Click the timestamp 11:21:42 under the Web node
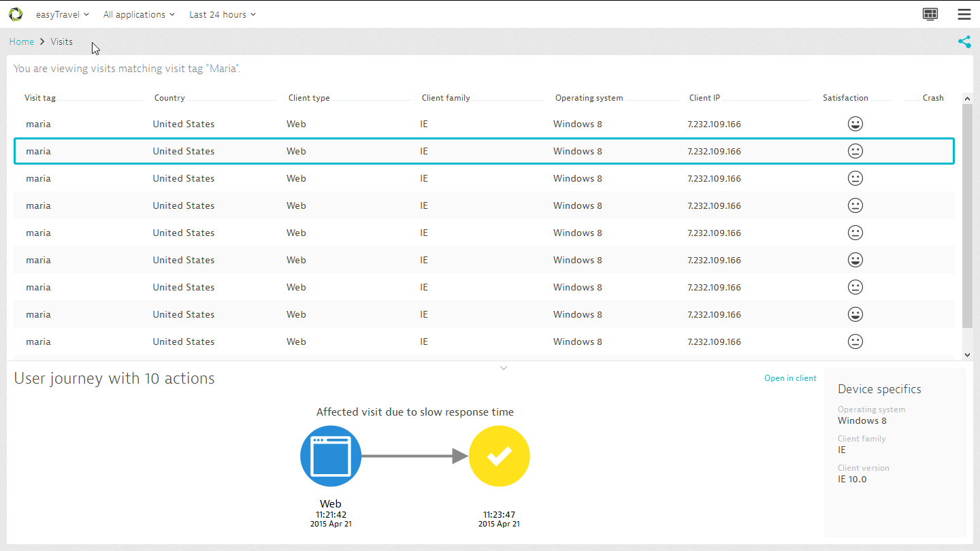The image size is (980, 551). (x=331, y=515)
